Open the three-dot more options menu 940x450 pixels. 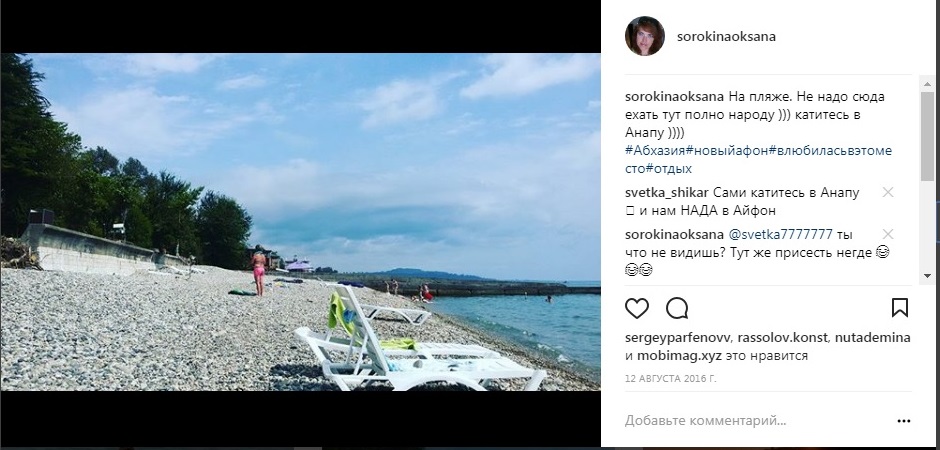(x=903, y=421)
